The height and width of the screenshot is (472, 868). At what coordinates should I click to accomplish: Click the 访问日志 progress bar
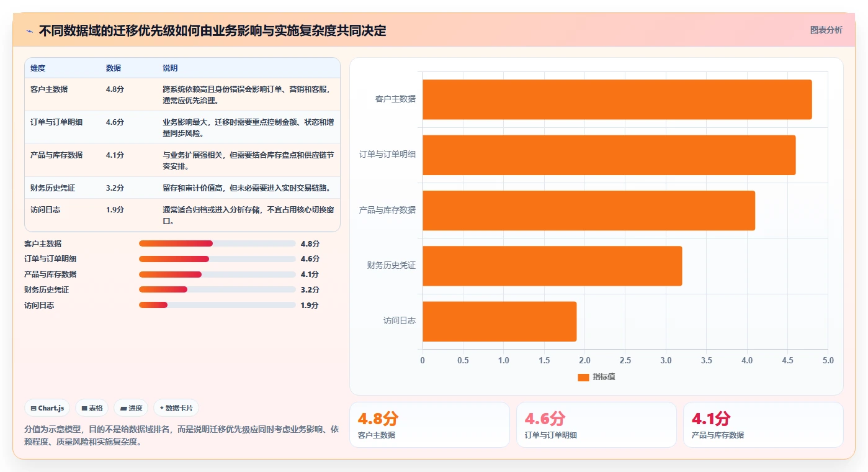(217, 305)
